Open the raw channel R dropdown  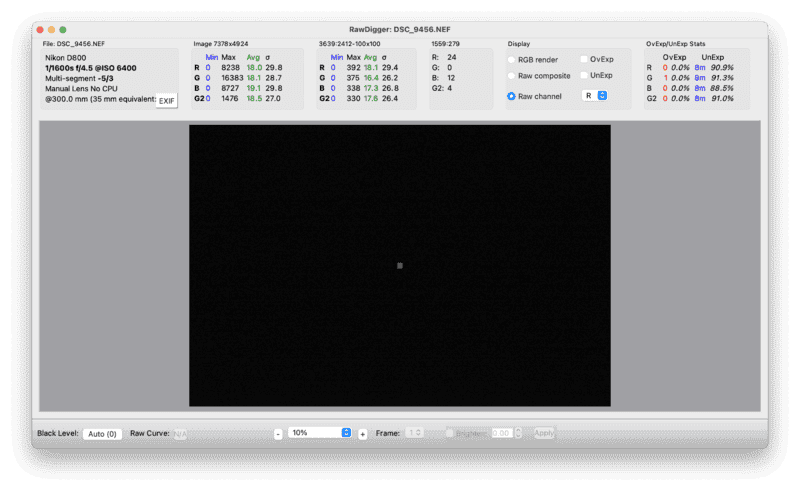pos(595,95)
